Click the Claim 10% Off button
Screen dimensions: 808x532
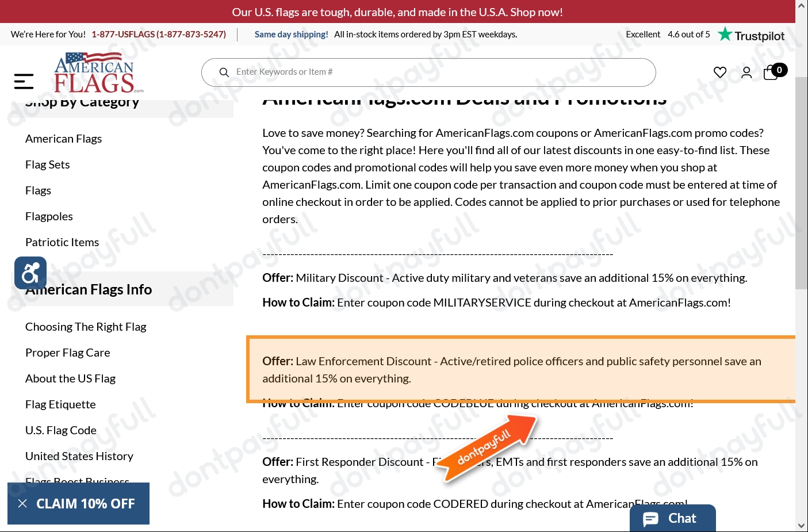coord(86,504)
